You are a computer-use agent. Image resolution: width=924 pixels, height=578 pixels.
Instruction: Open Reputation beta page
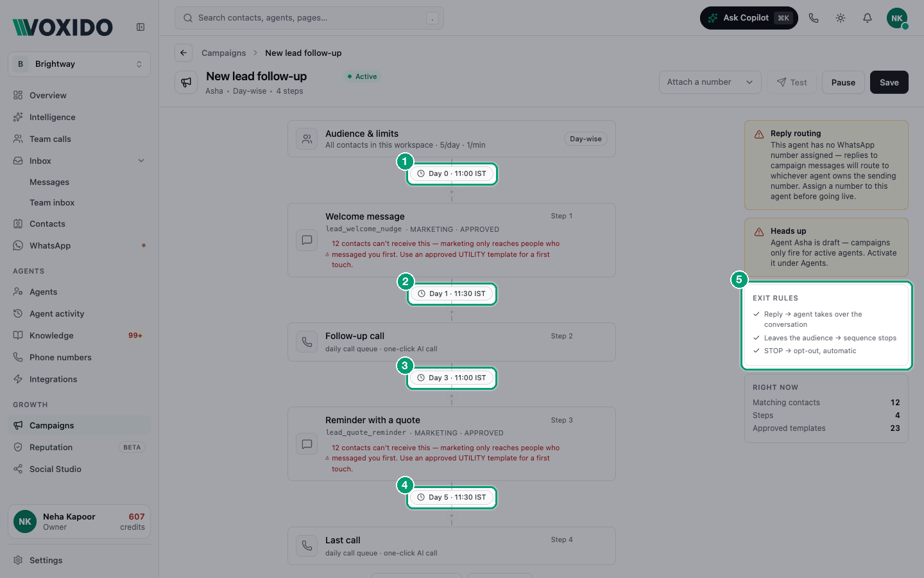click(x=79, y=447)
